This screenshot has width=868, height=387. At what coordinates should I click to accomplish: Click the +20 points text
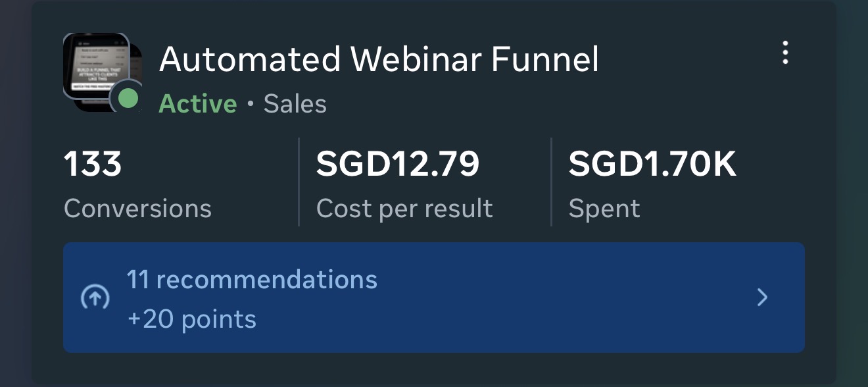coord(191,319)
